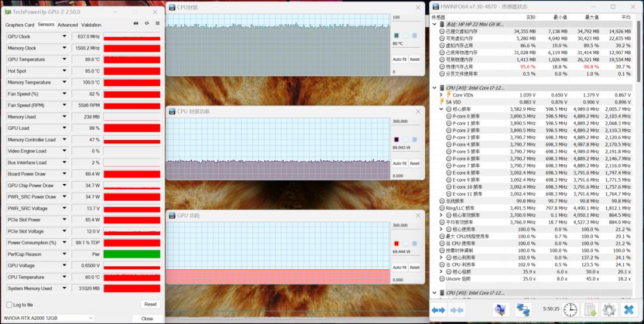Open GPU Clock sensor dropdown arrow
The width and height of the screenshot is (644, 324).
(x=64, y=36)
